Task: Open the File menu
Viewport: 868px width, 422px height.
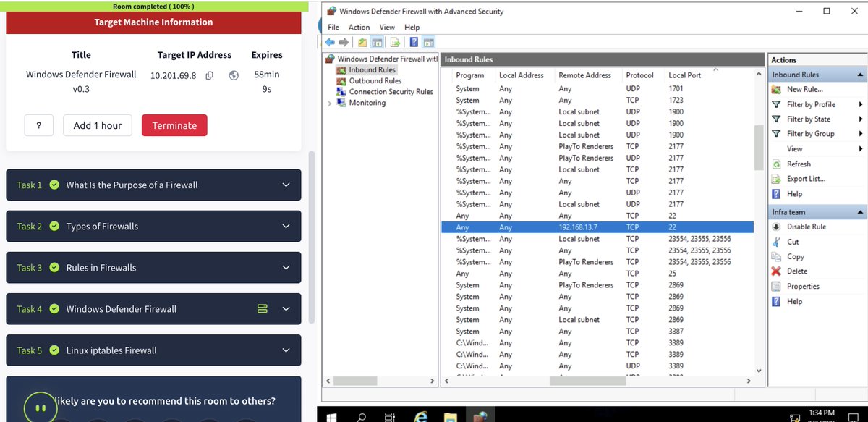Action: pyautogui.click(x=333, y=27)
